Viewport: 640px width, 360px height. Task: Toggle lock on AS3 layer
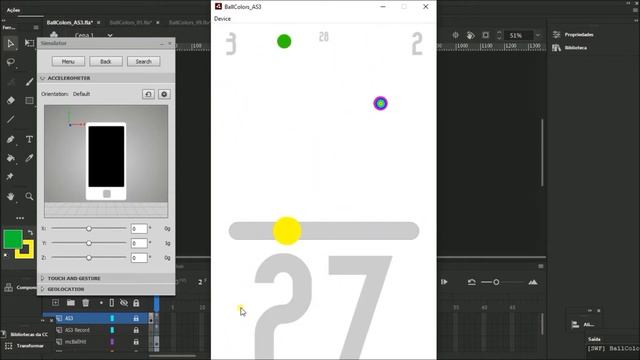click(x=136, y=318)
